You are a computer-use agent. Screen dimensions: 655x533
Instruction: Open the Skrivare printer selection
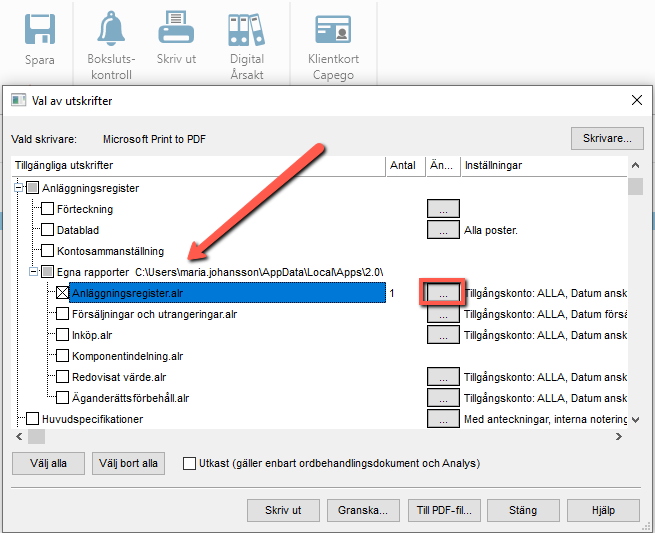pyautogui.click(x=607, y=138)
